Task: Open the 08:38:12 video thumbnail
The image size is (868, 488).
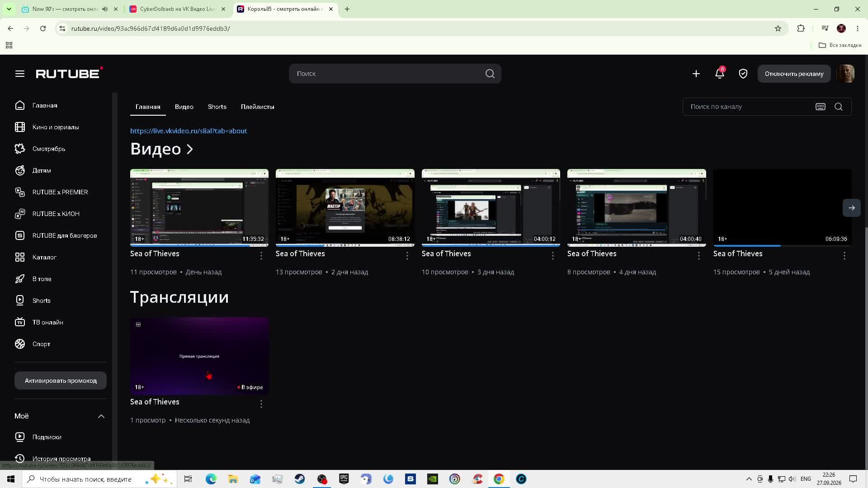Action: (345, 208)
